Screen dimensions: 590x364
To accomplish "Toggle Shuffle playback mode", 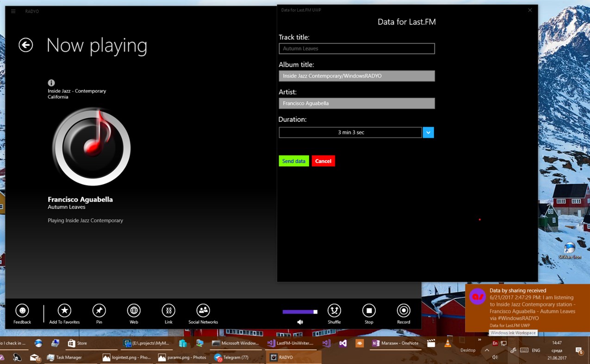I will 334,311.
